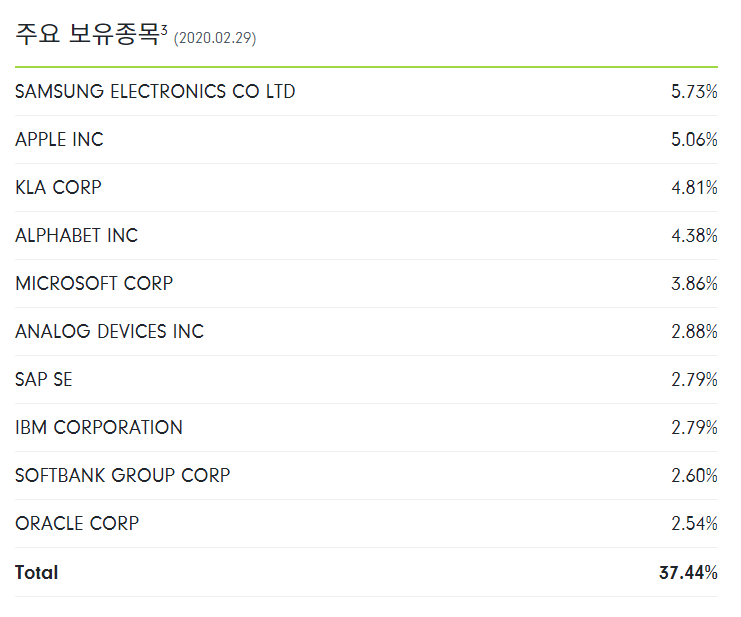Image resolution: width=741 pixels, height=617 pixels.
Task: Select the ANALOG DEVICES INC holding name
Action: tap(109, 332)
